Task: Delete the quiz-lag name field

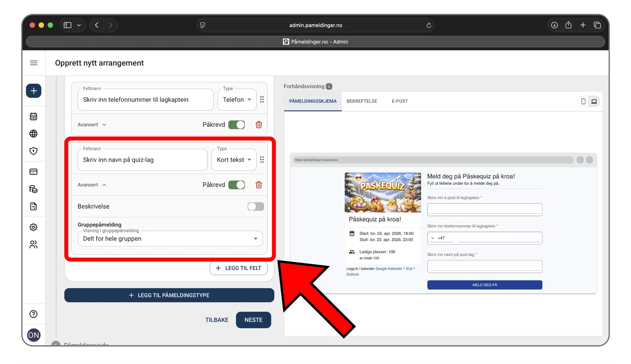Action: (x=259, y=185)
